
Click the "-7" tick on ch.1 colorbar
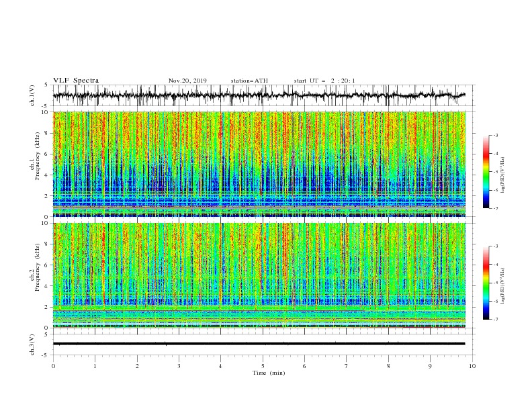point(496,208)
